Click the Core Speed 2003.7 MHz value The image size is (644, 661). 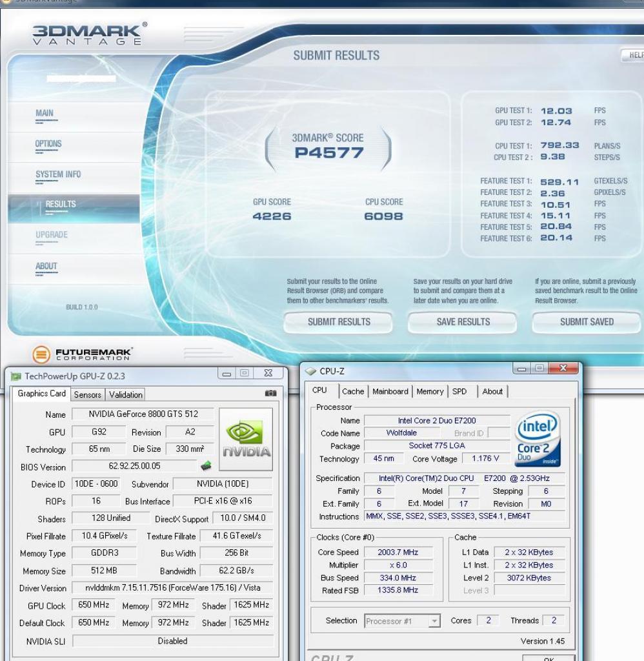[398, 553]
